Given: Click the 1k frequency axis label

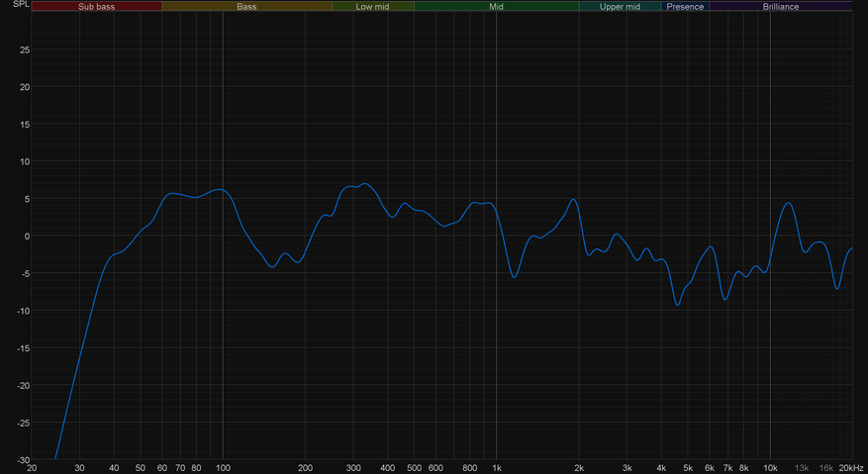Looking at the screenshot, I should (497, 467).
